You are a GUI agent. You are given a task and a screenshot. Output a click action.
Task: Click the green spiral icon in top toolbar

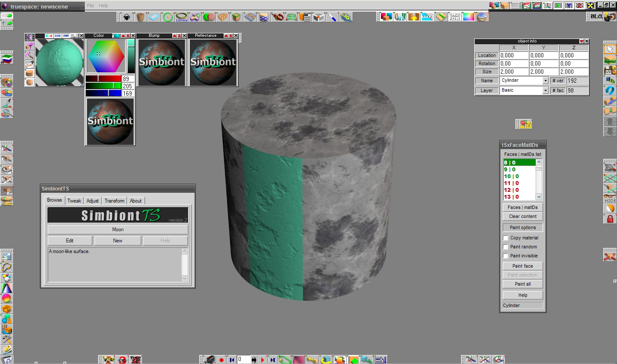tap(168, 17)
